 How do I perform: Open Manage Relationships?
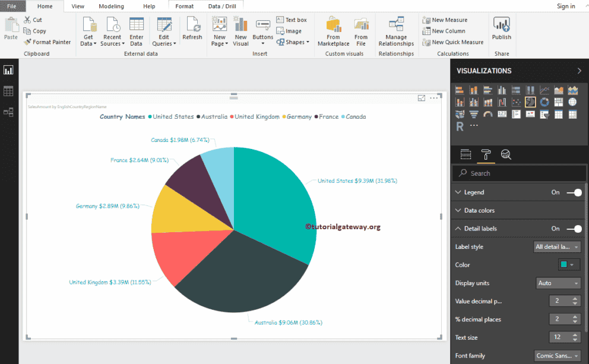(395, 31)
